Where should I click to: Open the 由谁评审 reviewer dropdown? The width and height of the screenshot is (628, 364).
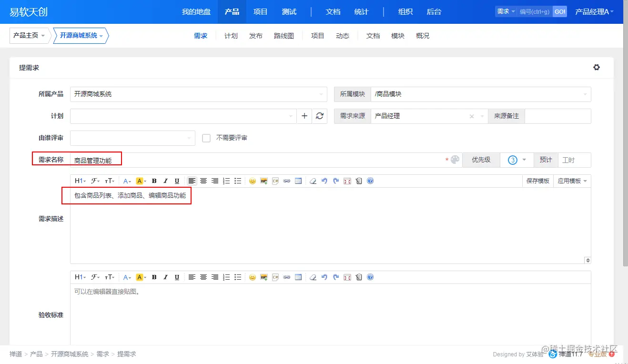point(133,138)
